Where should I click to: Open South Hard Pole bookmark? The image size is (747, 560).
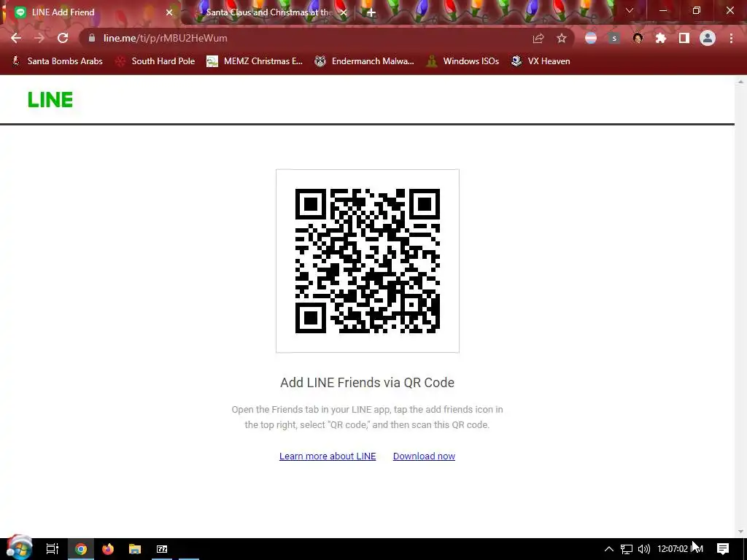[155, 61]
